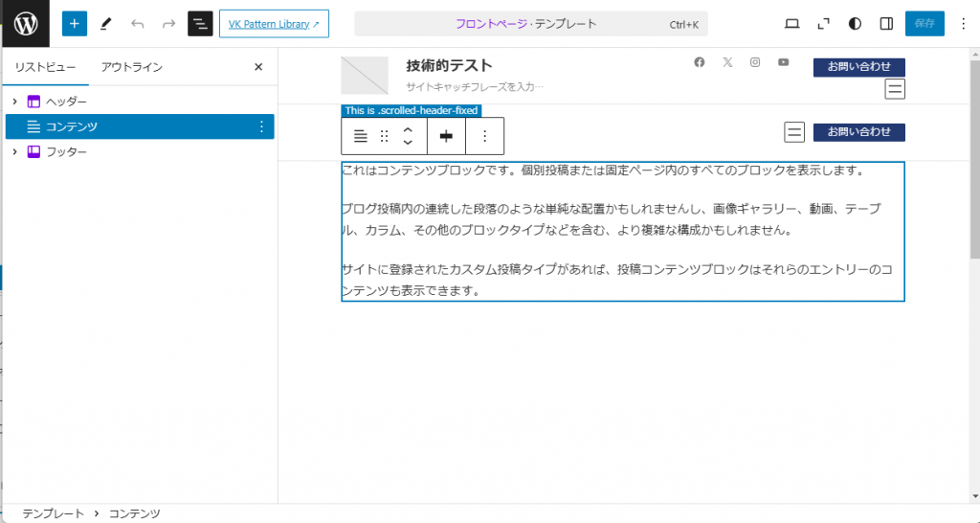Click the redo arrow

[x=168, y=24]
